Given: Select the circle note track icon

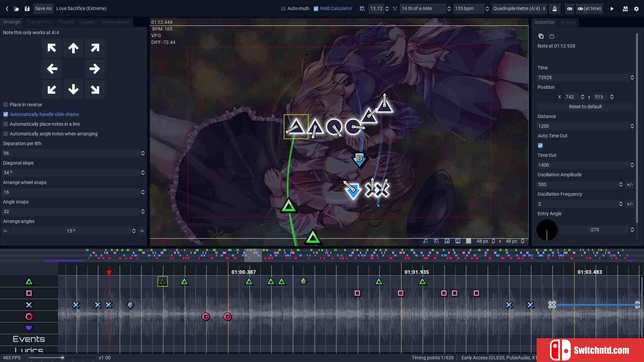Looking at the screenshot, I should point(29,317).
